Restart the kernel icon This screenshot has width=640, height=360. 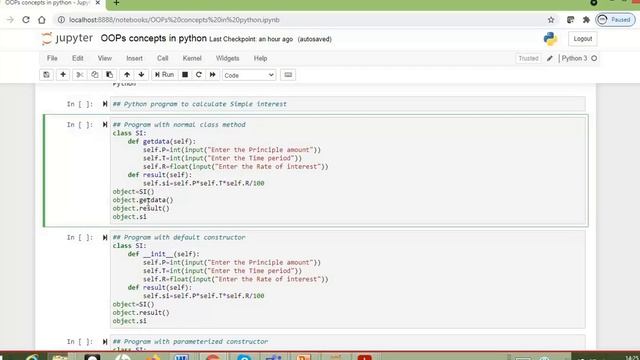(199, 75)
